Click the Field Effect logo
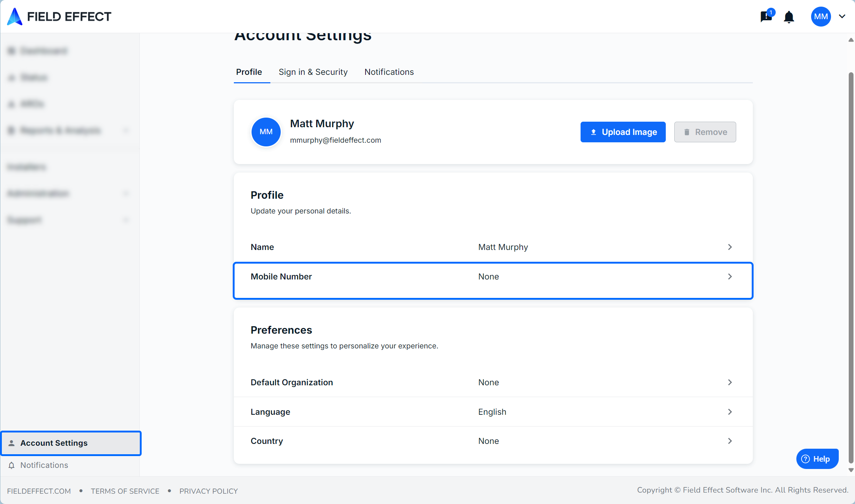Image resolution: width=855 pixels, height=504 pixels. 59,17
